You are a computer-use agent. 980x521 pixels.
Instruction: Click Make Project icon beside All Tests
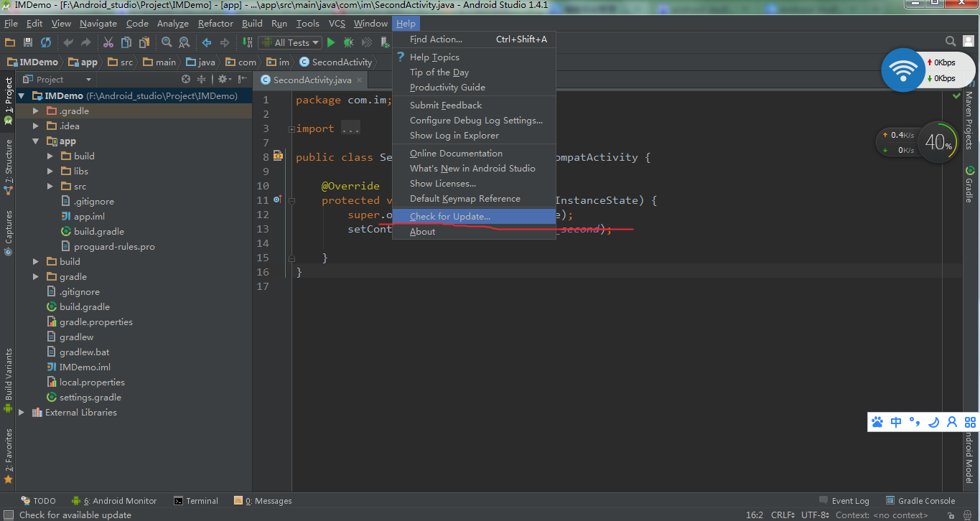(x=246, y=43)
